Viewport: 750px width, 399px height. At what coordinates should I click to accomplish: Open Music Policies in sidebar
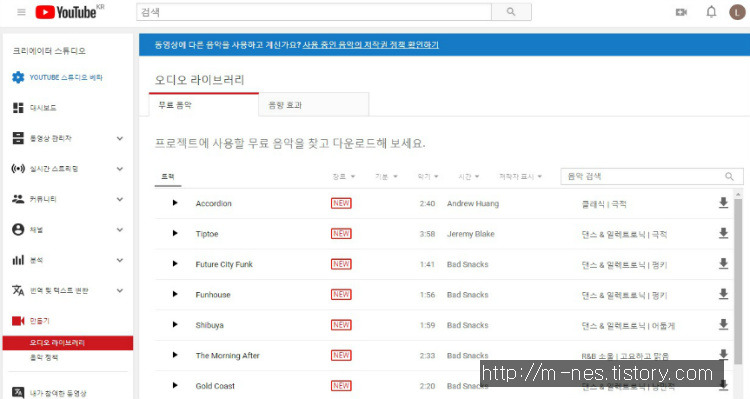click(x=44, y=357)
